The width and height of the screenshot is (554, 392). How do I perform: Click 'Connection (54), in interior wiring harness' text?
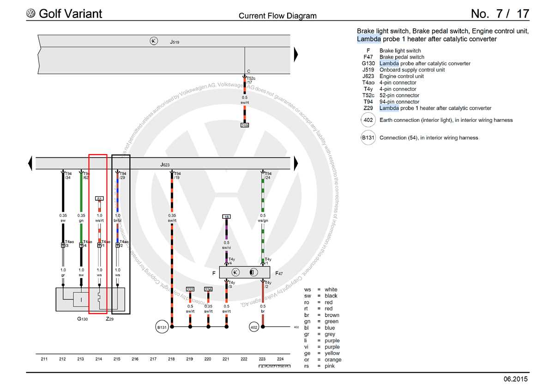tap(429, 138)
